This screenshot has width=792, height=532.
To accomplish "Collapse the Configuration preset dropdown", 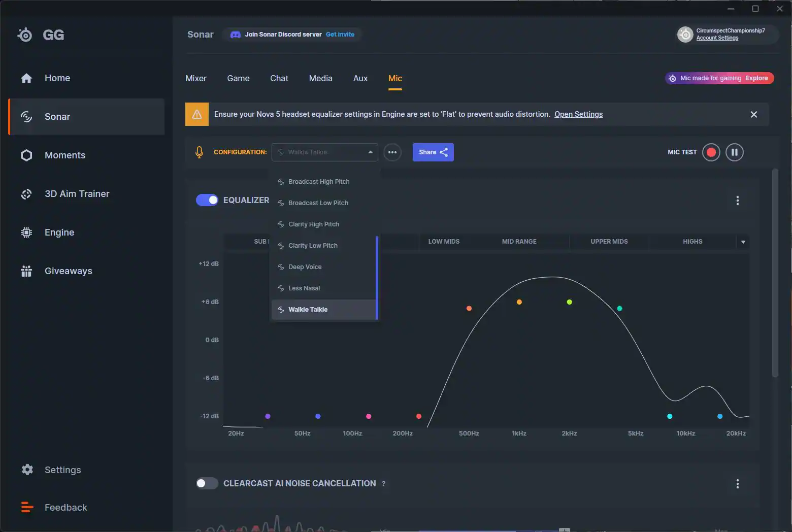I will [x=370, y=152].
